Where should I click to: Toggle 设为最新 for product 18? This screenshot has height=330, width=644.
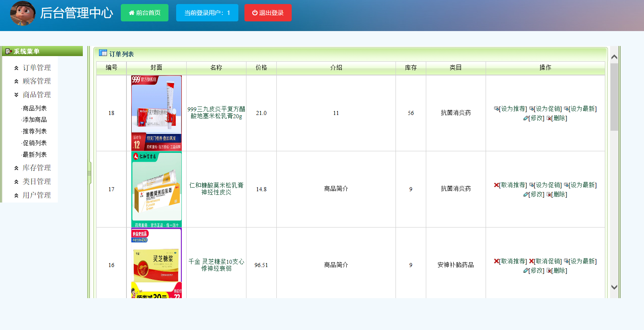[x=583, y=109]
